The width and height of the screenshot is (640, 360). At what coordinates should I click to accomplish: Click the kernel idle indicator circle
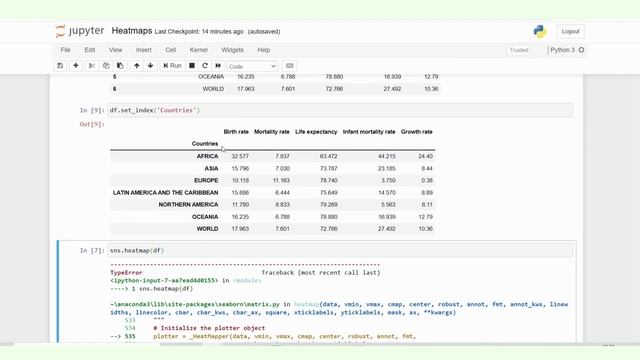click(582, 50)
